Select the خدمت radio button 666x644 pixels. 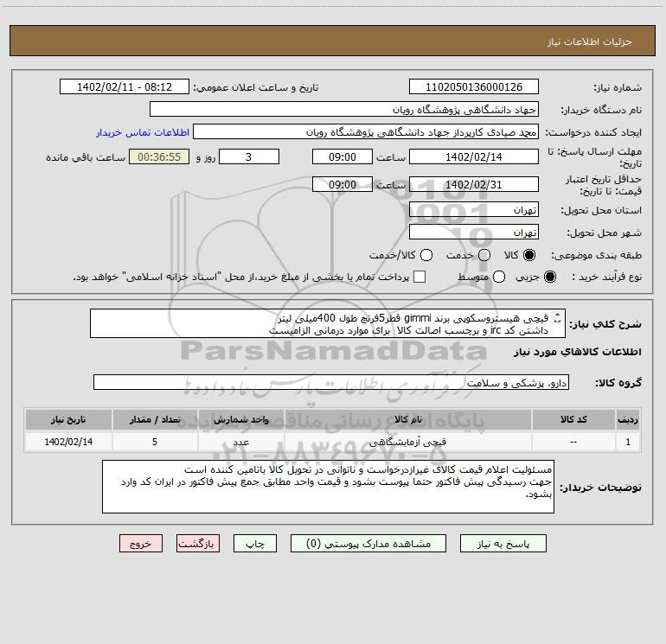pyautogui.click(x=484, y=255)
